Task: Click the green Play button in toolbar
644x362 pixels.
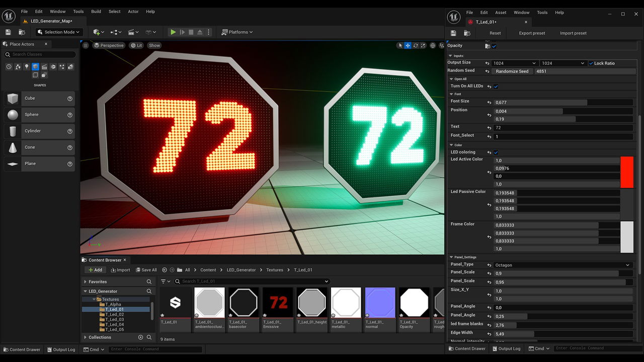Action: (x=173, y=32)
